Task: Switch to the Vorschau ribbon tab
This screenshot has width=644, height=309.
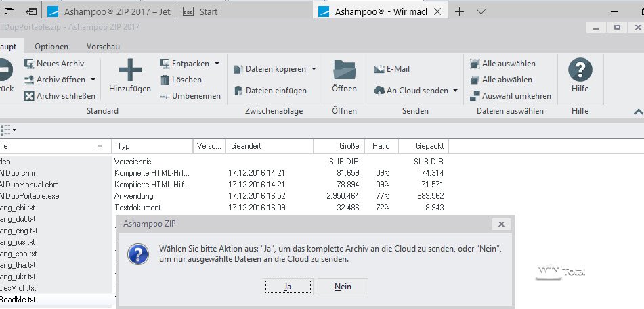Action: click(x=103, y=47)
